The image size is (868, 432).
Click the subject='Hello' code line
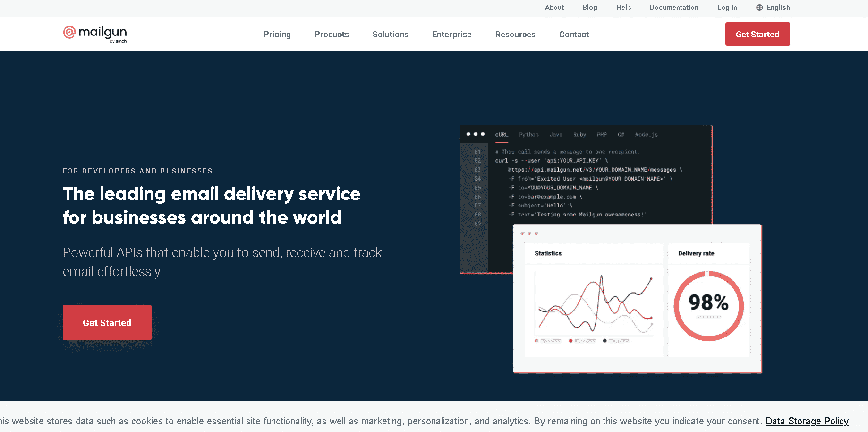(x=540, y=206)
